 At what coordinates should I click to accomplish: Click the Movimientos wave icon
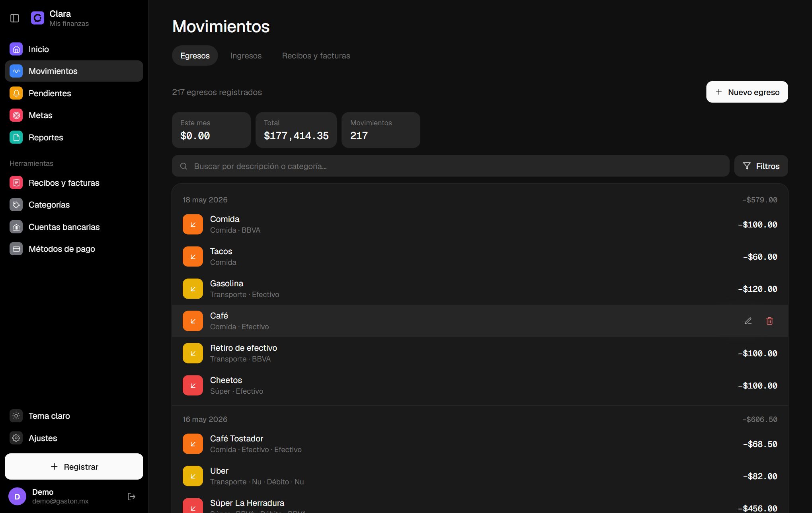16,71
